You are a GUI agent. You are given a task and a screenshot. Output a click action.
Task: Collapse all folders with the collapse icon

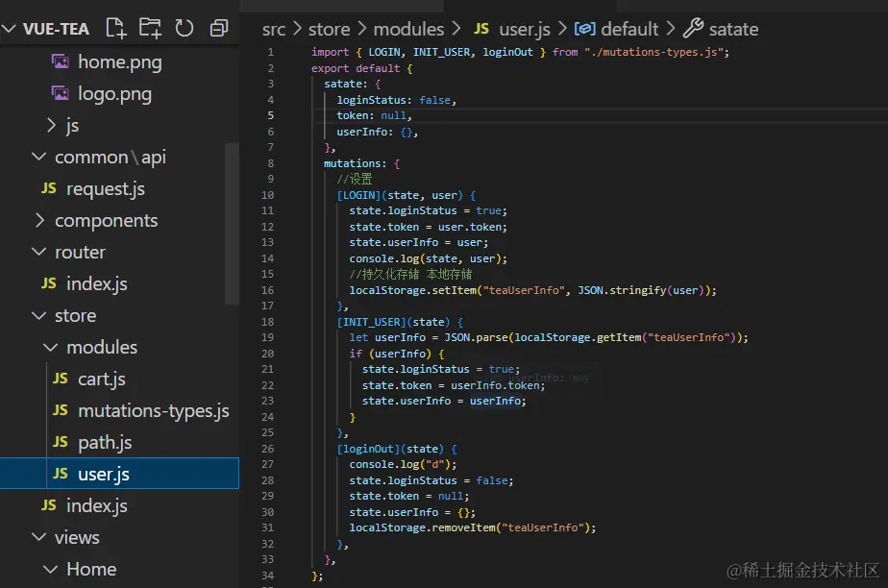click(218, 28)
